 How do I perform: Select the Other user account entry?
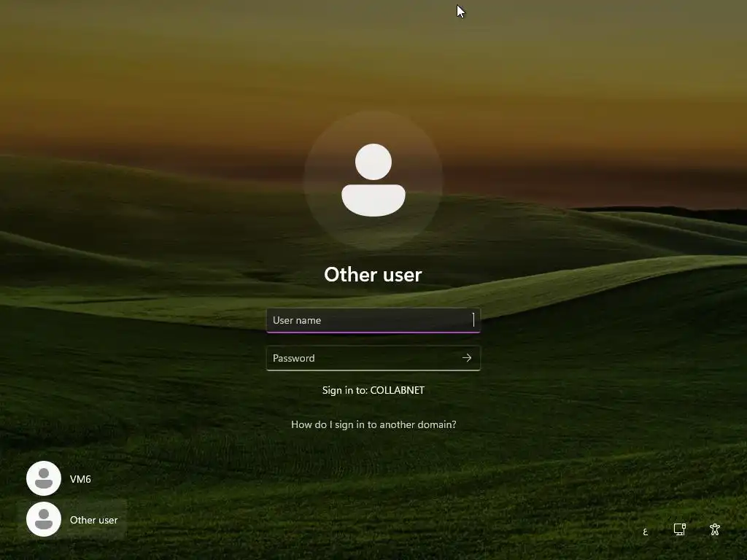tap(71, 519)
